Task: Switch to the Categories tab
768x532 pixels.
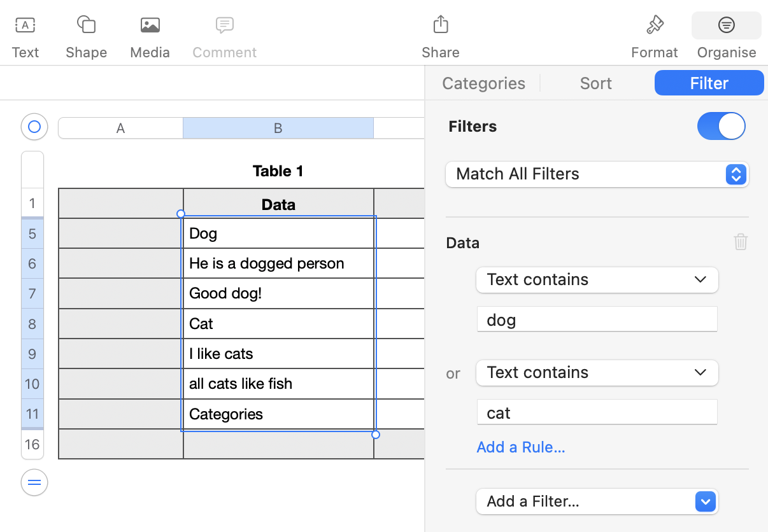Action: pyautogui.click(x=483, y=83)
